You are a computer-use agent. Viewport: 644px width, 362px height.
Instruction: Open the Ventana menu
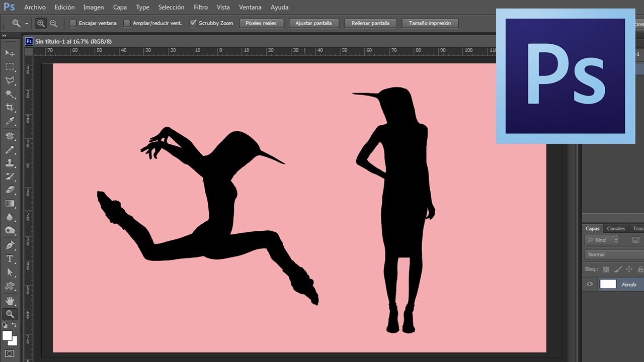point(250,7)
